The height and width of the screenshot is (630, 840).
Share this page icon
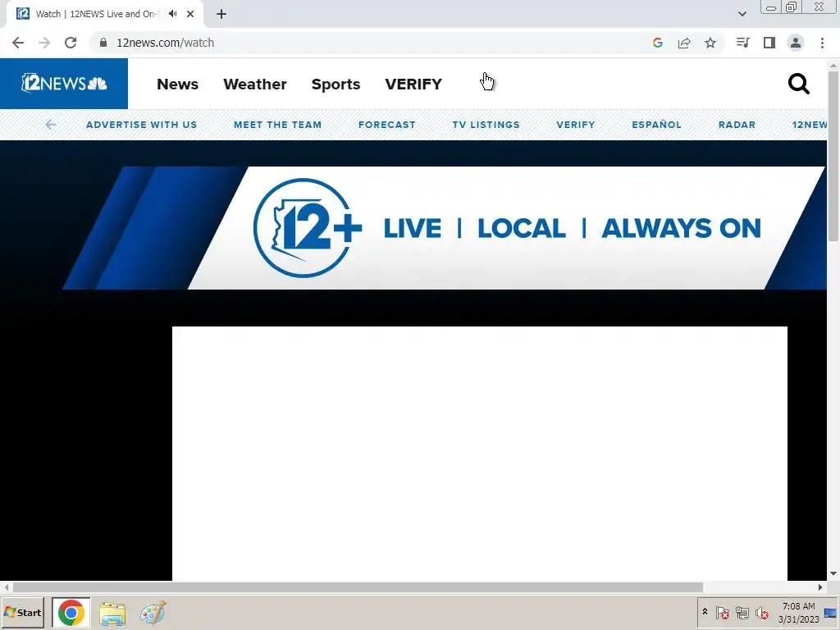[x=684, y=43]
